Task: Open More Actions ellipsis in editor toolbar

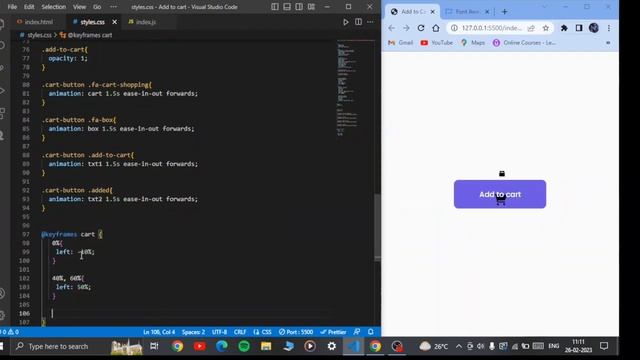Action: (x=370, y=22)
